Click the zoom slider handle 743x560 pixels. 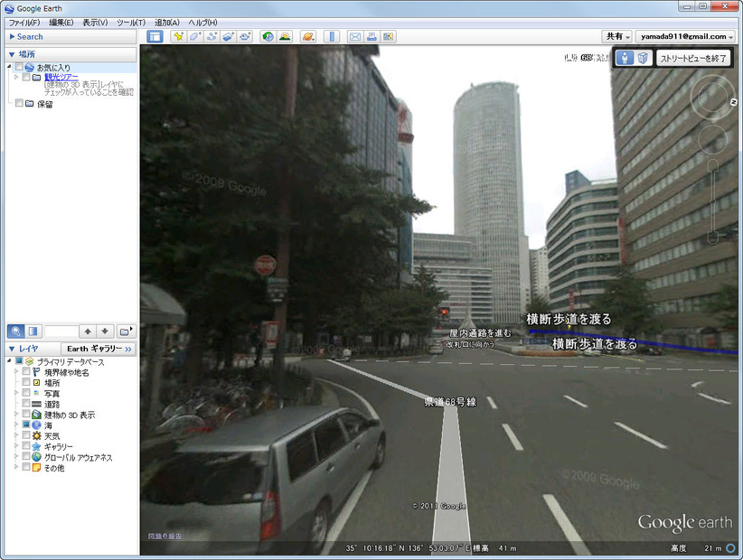click(x=713, y=202)
